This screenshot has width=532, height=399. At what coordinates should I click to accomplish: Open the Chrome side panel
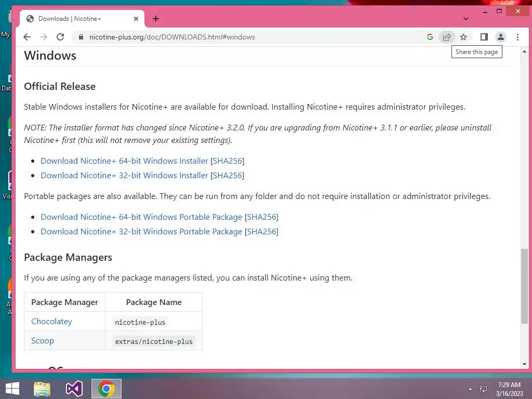click(x=484, y=37)
